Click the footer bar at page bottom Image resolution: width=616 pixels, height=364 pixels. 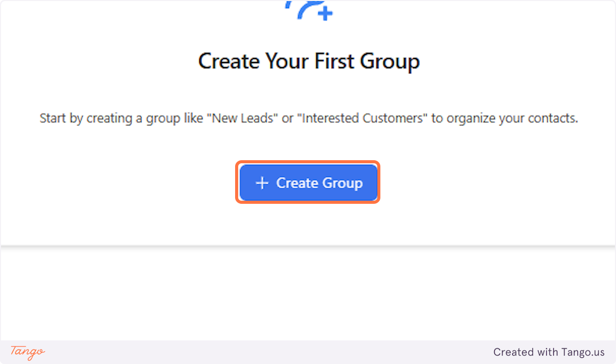coord(308,352)
